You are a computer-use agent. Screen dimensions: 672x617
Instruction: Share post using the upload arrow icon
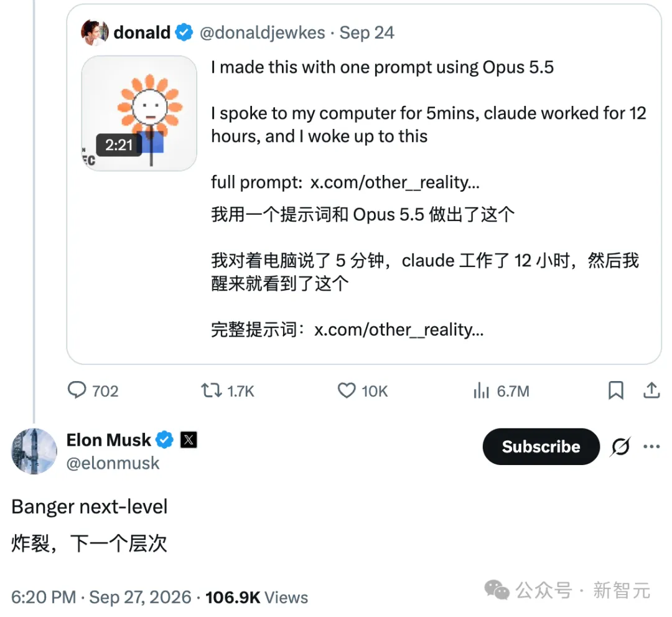click(x=651, y=390)
